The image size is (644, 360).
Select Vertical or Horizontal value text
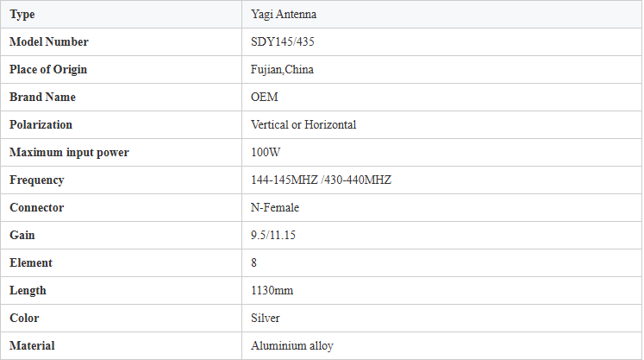click(x=303, y=124)
